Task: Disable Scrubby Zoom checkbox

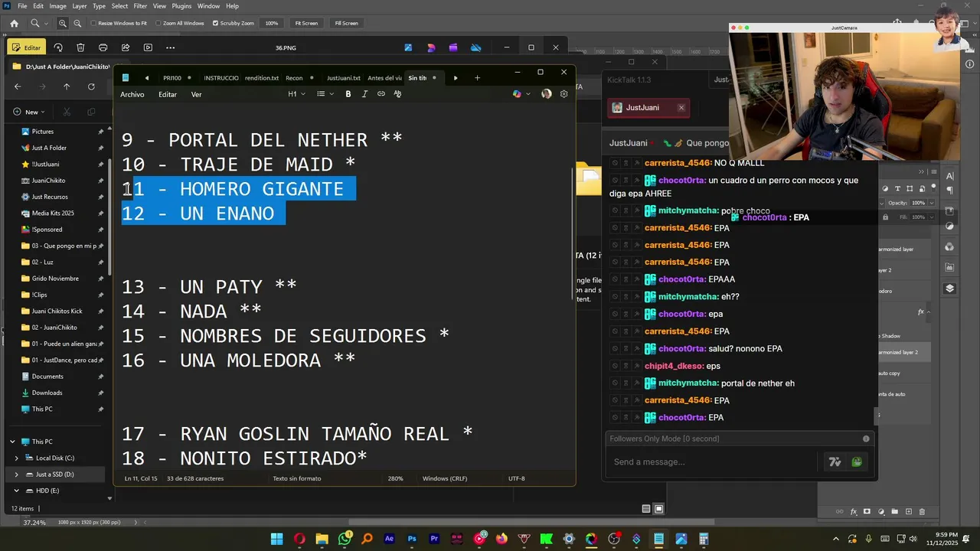Action: coord(215,23)
